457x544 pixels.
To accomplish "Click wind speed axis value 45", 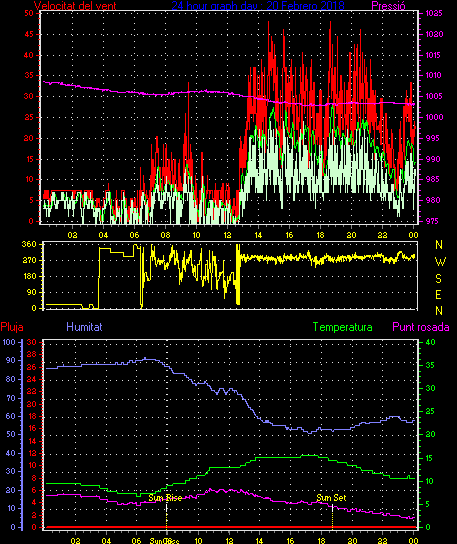I will click(x=29, y=34).
